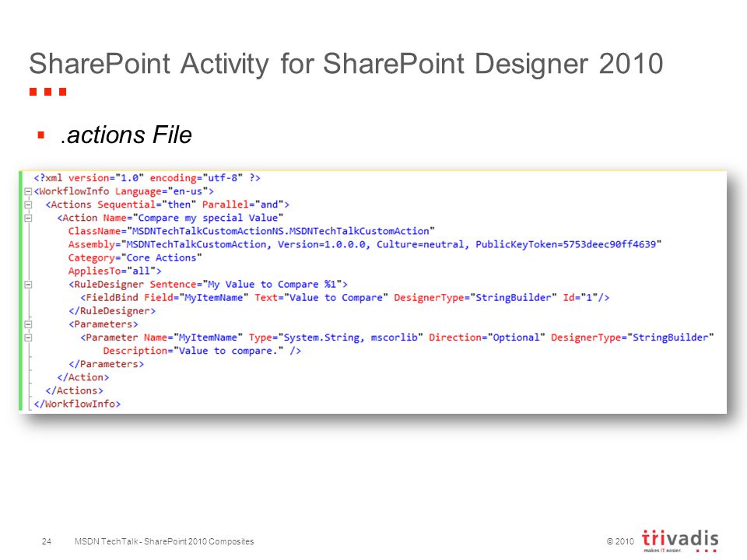Image resolution: width=747 pixels, height=560 pixels.
Task: Click the xml version="1.0" declaration line
Action: pos(147,178)
